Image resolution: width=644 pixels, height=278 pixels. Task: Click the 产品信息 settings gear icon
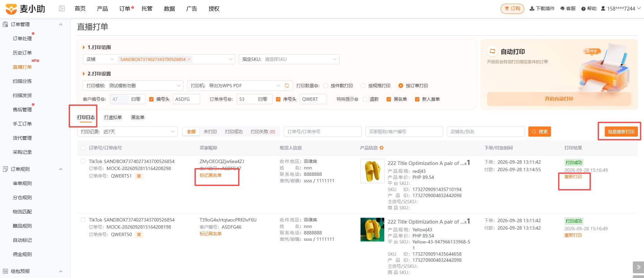(382, 148)
